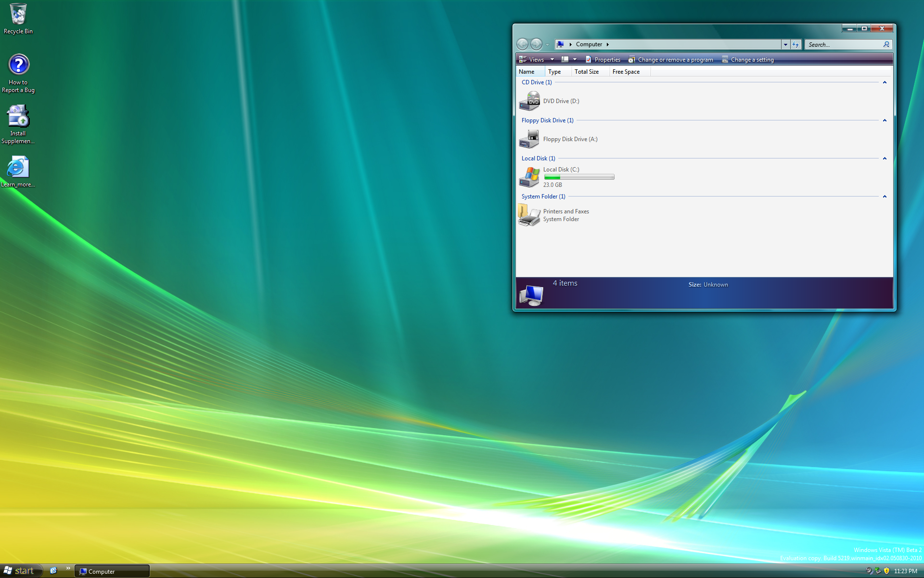Sort by the Type column header
The image size is (924, 578).
click(x=558, y=72)
